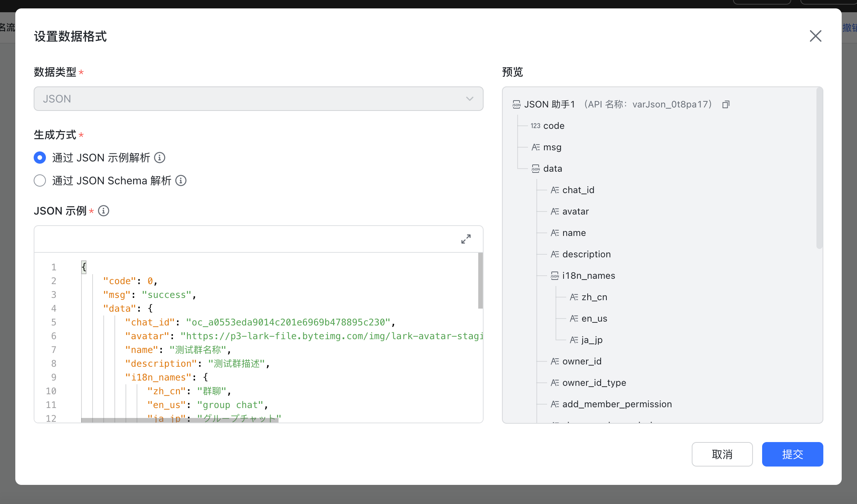Open info tooltip beside 通过 JSON 示例解析
857x504 pixels.
coord(160,158)
